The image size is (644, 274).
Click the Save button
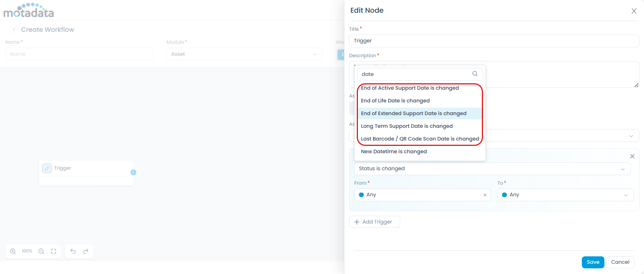click(593, 262)
